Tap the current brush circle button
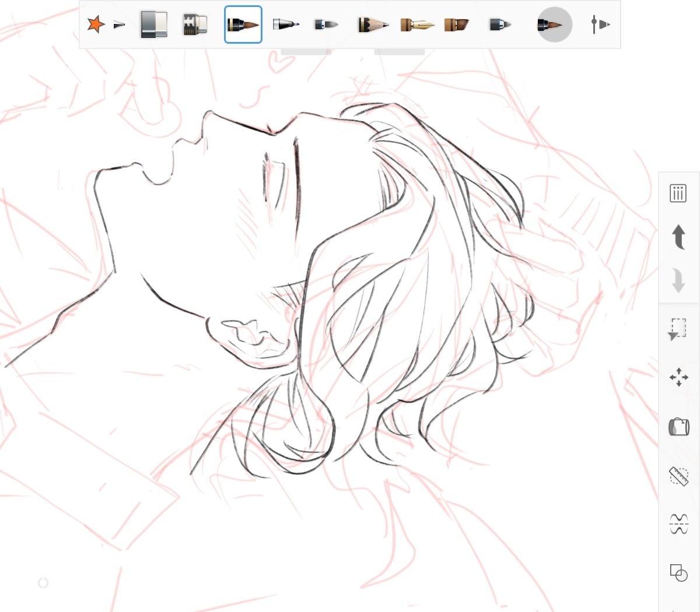700x612 pixels. pyautogui.click(x=554, y=24)
